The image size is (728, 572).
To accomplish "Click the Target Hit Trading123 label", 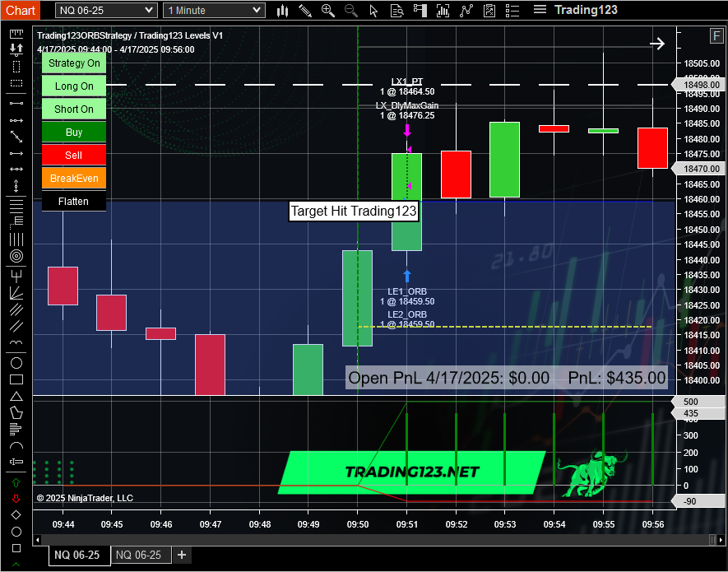I will coord(354,211).
